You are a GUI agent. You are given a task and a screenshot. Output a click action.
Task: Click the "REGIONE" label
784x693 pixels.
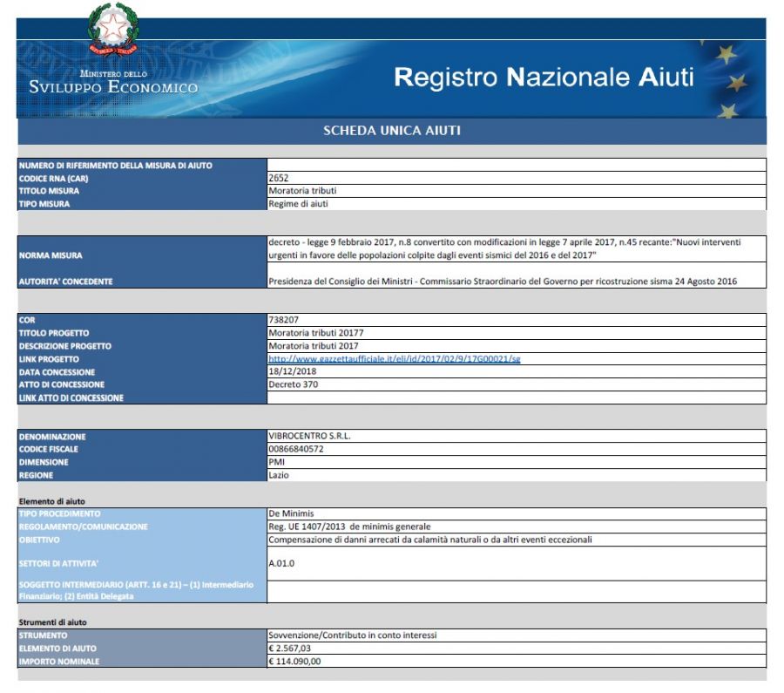click(36, 475)
